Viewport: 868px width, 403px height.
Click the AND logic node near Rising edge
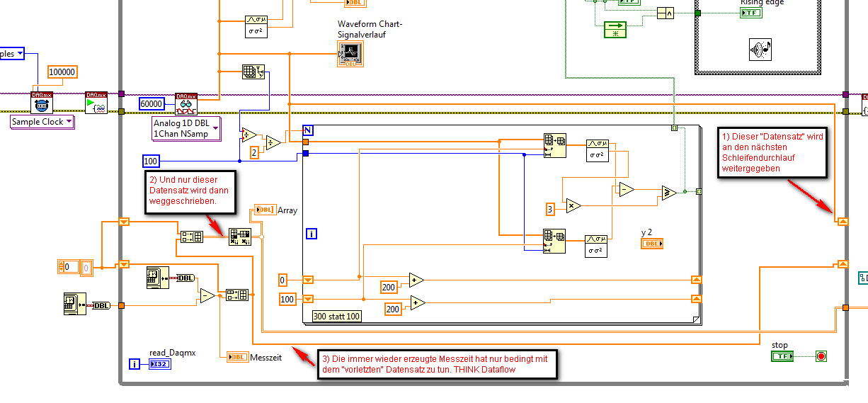[665, 13]
